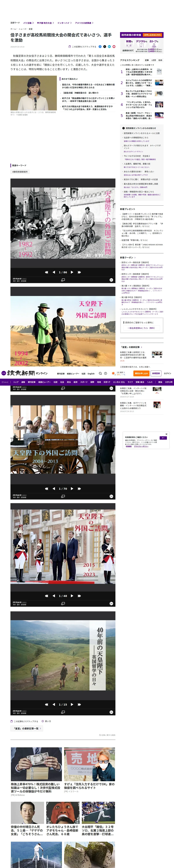Switch the access ranking to the 1週間 tab
Viewport: 174px width, 868px height.
[x=154, y=60]
